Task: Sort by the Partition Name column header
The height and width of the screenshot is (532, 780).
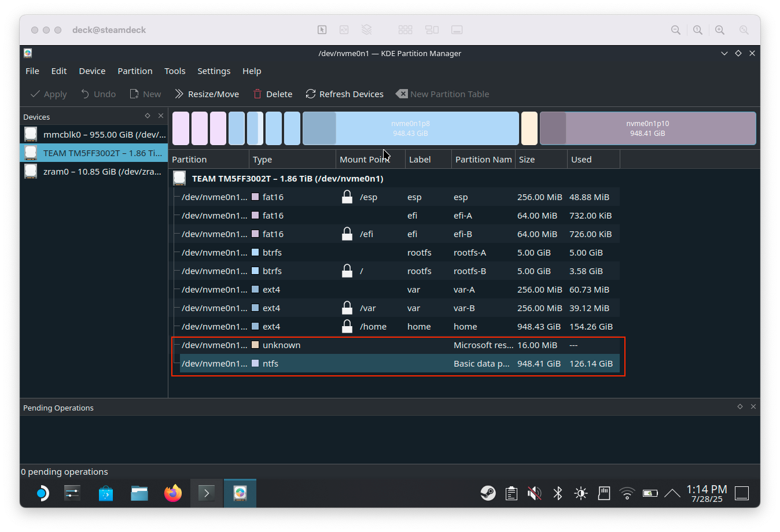Action: (x=483, y=160)
